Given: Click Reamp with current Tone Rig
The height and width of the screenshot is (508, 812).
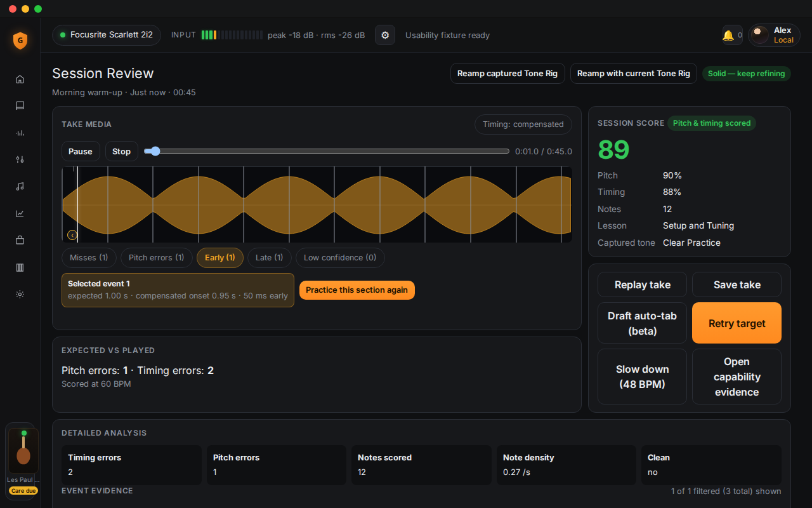Looking at the screenshot, I should click(x=634, y=74).
